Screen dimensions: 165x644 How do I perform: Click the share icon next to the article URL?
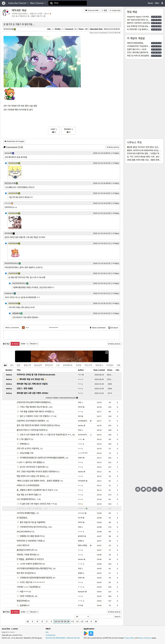pos(120,33)
